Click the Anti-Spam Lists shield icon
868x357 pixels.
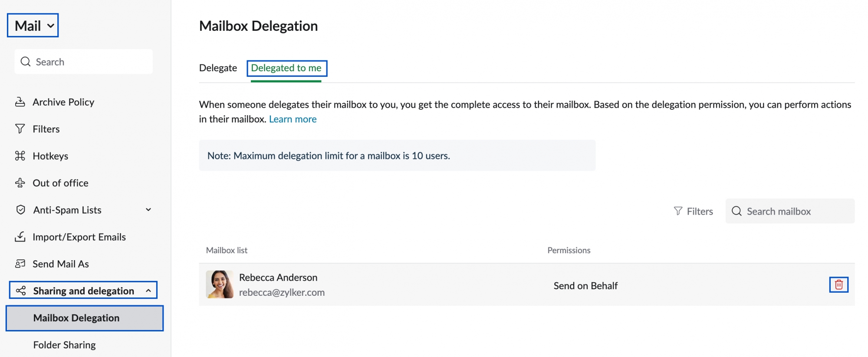[20, 210]
